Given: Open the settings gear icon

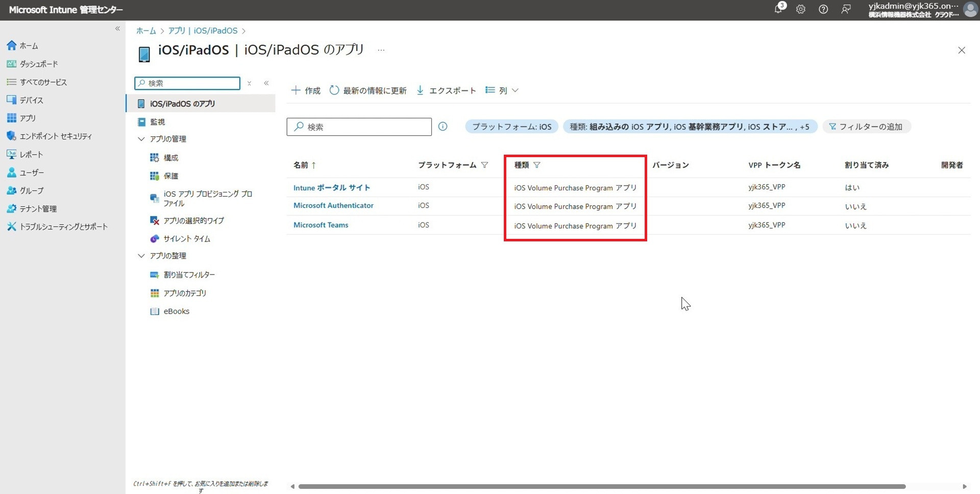Looking at the screenshot, I should [x=800, y=9].
